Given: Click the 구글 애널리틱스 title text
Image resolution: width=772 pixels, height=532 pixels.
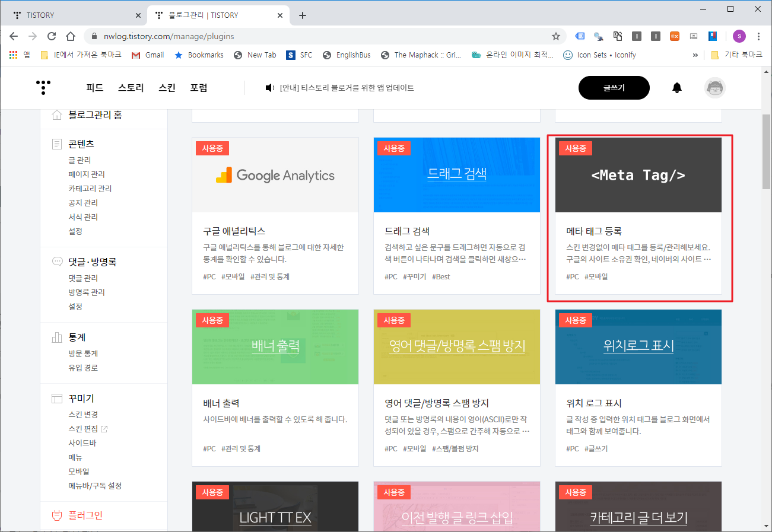Looking at the screenshot, I should click(x=234, y=231).
